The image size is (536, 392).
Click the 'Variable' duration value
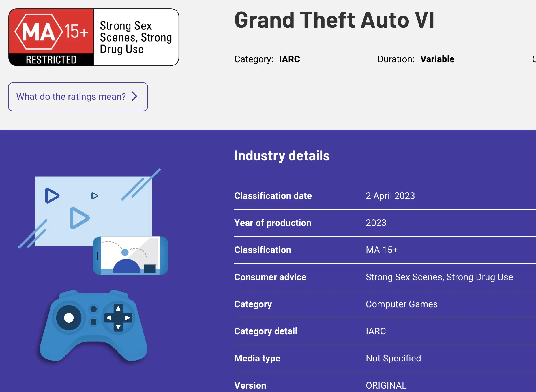(437, 59)
